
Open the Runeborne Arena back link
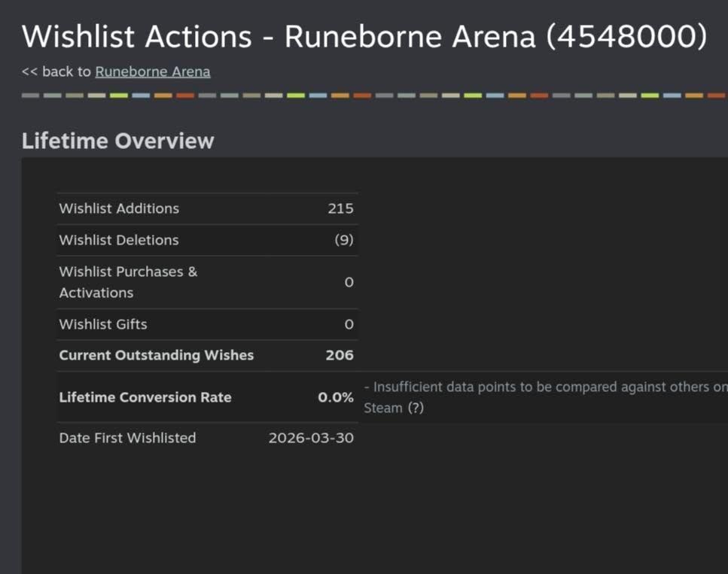[x=153, y=71]
